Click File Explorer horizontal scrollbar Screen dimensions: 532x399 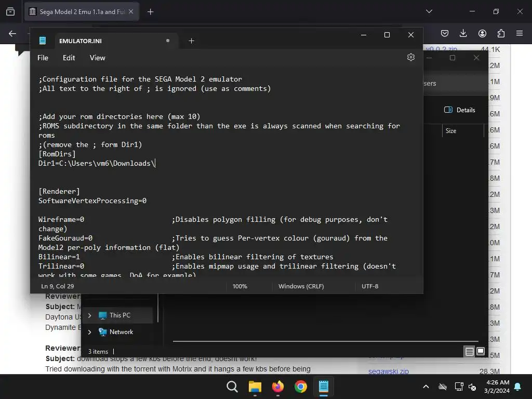[x=325, y=341]
